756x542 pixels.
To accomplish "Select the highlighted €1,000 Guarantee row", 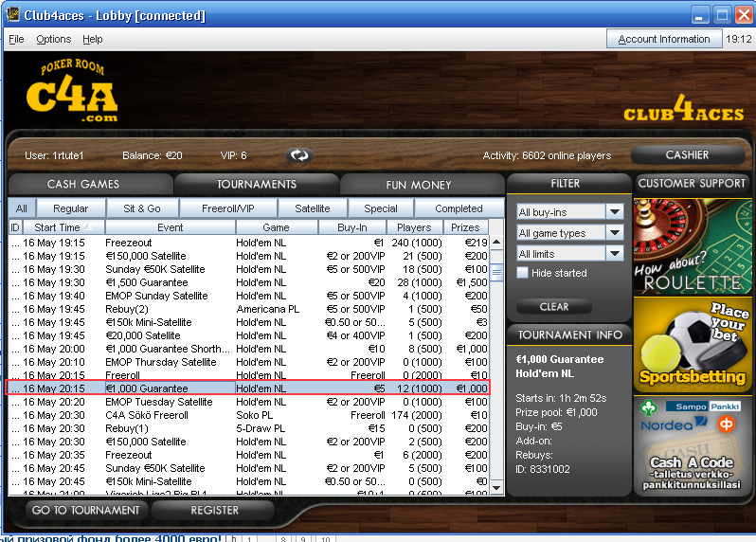I will pyautogui.click(x=249, y=388).
